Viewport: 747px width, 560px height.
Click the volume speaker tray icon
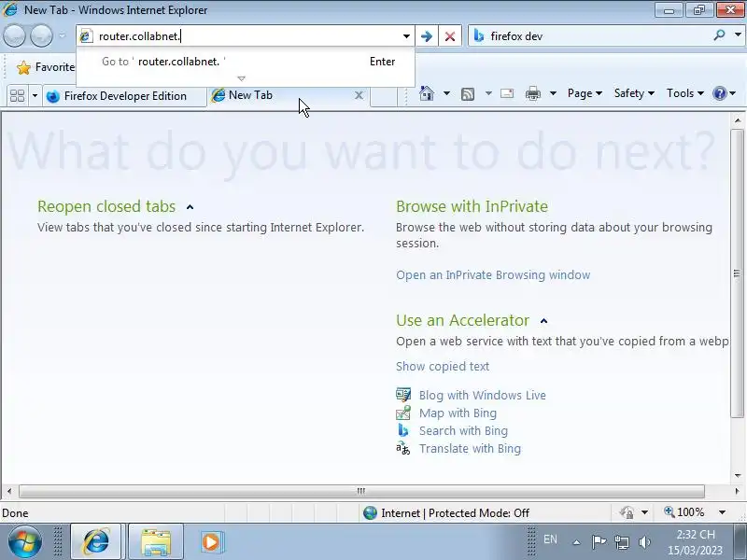click(x=644, y=542)
